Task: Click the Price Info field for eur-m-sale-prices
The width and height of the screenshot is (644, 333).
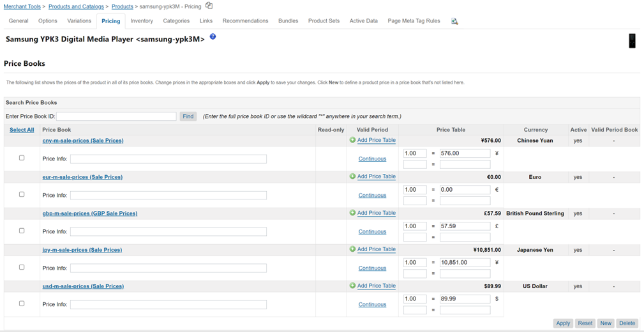Action: [x=168, y=196]
